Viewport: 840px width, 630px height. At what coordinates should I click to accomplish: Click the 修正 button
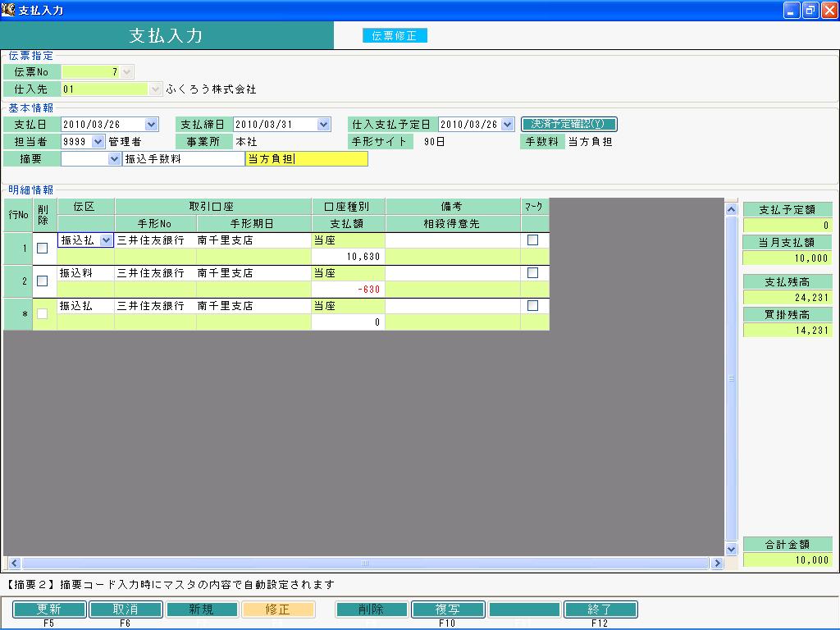click(x=278, y=609)
